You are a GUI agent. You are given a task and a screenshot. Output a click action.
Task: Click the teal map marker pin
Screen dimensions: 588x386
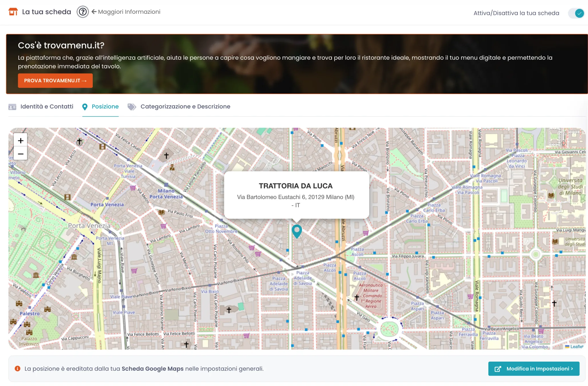pyautogui.click(x=297, y=231)
